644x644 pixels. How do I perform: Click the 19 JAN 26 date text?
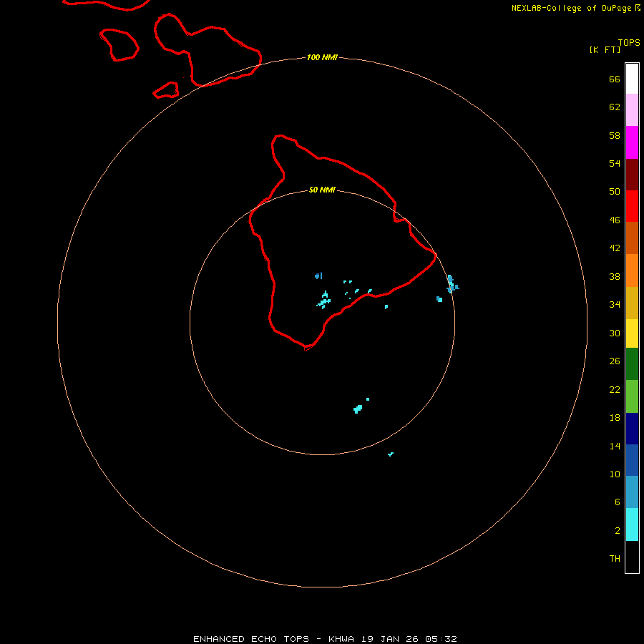[x=391, y=639]
